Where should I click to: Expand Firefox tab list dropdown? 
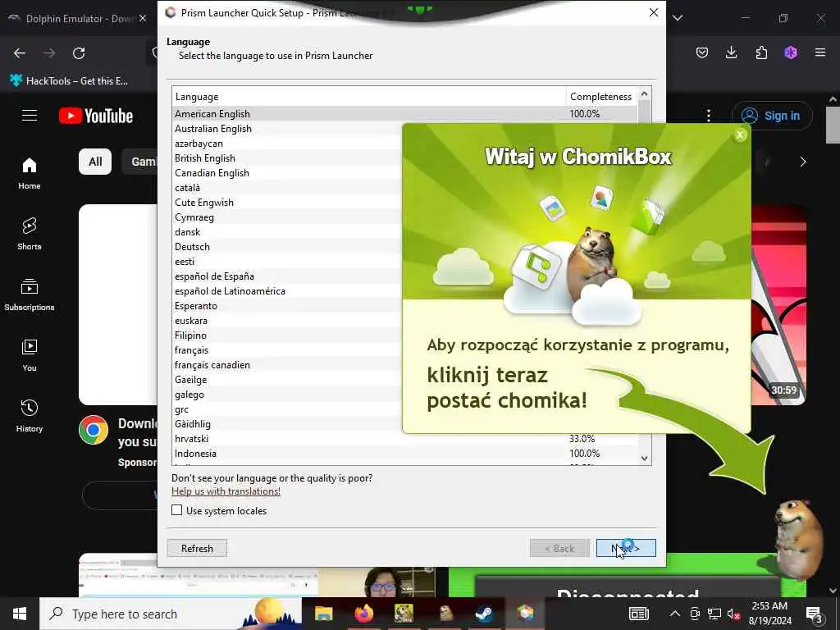[x=678, y=18]
